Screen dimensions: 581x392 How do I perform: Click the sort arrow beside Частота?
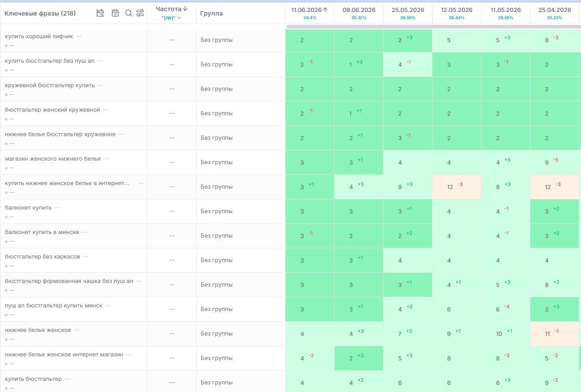coord(185,9)
